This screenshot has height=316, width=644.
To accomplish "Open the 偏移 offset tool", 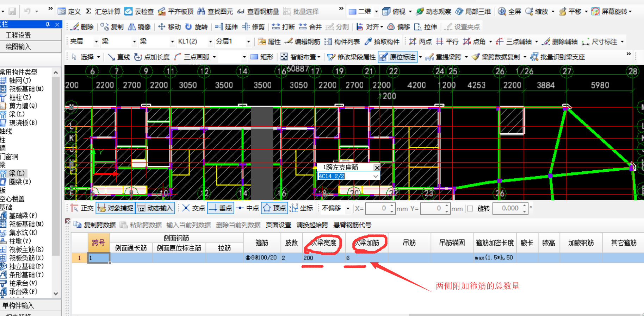I will [399, 27].
